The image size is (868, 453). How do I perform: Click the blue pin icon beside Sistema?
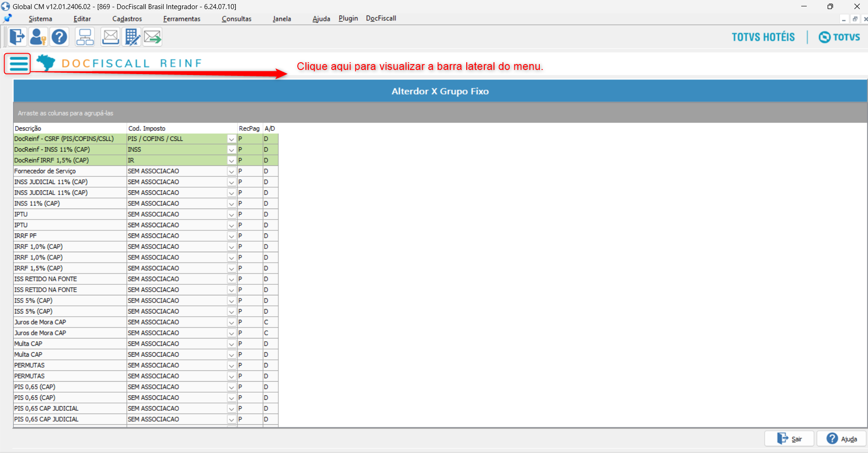point(8,19)
